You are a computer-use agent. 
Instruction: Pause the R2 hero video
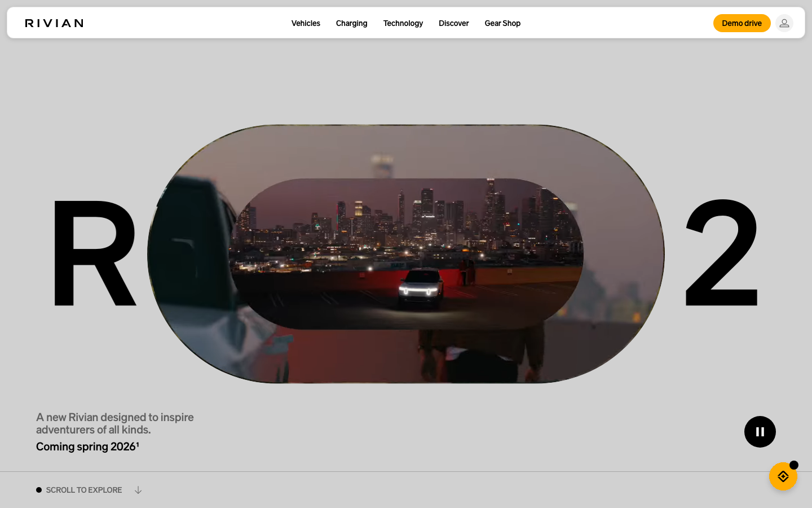pyautogui.click(x=760, y=432)
